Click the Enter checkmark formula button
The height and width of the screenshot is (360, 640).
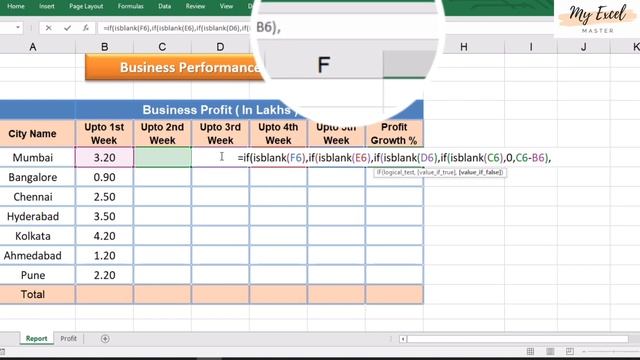click(x=67, y=28)
